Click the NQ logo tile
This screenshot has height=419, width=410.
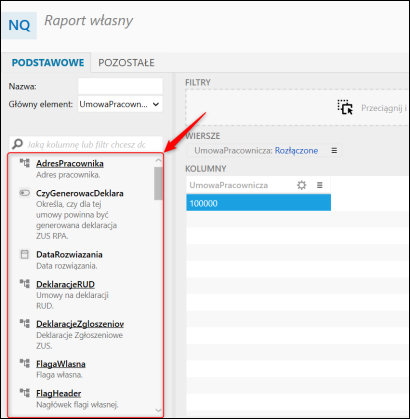[19, 26]
